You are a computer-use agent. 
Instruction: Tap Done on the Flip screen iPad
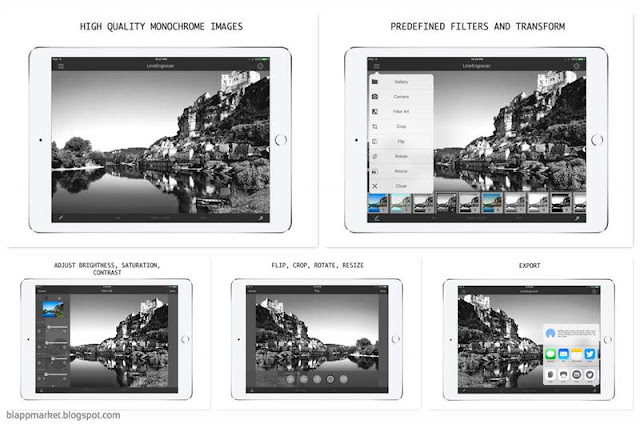point(383,291)
